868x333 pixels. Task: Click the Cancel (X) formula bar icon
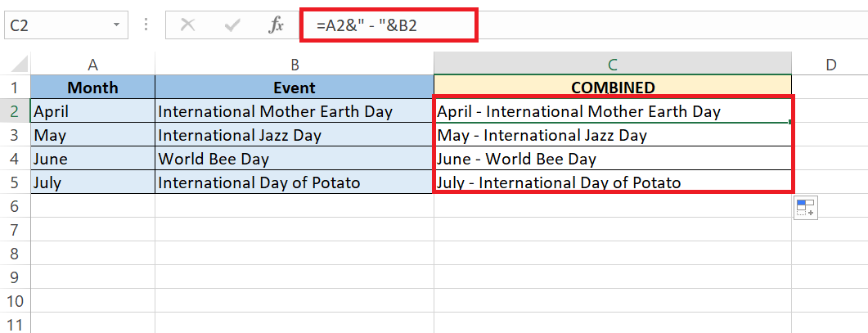tap(188, 25)
